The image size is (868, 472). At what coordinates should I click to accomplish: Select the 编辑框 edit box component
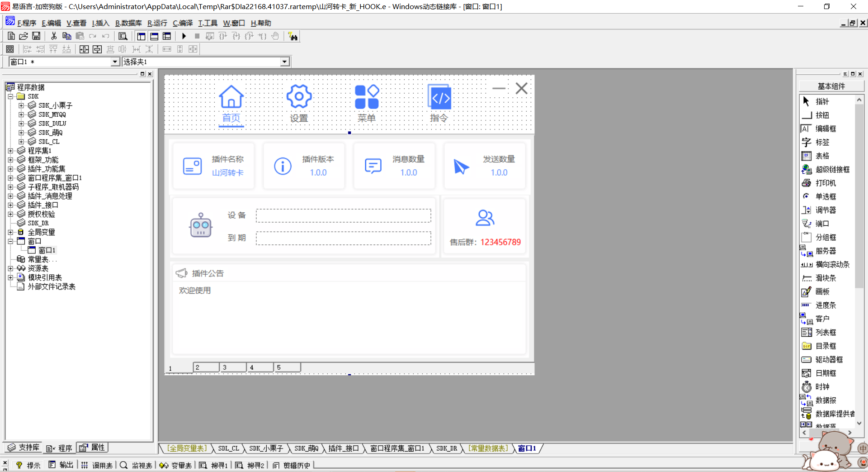[x=825, y=129]
